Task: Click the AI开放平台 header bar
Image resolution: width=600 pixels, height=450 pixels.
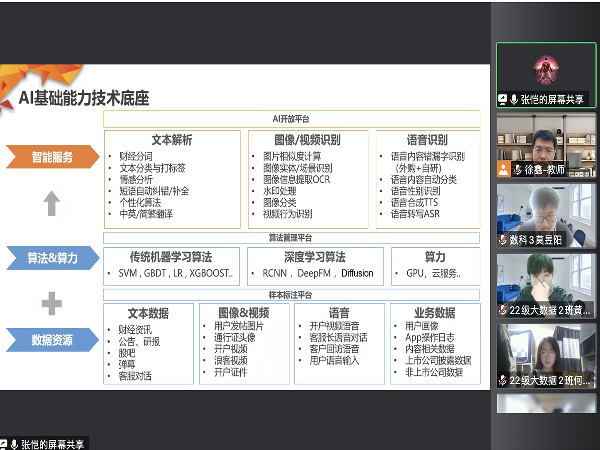Action: (294, 119)
